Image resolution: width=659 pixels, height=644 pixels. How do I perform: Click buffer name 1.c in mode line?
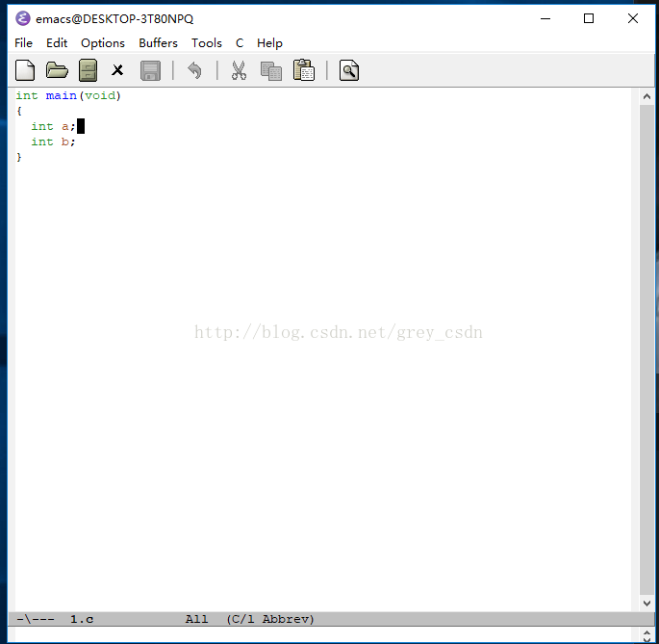point(82,619)
